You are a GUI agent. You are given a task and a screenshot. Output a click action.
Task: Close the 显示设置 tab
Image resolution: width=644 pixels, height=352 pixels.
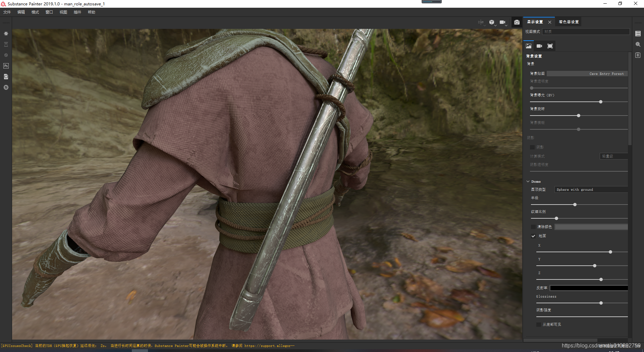pos(550,22)
